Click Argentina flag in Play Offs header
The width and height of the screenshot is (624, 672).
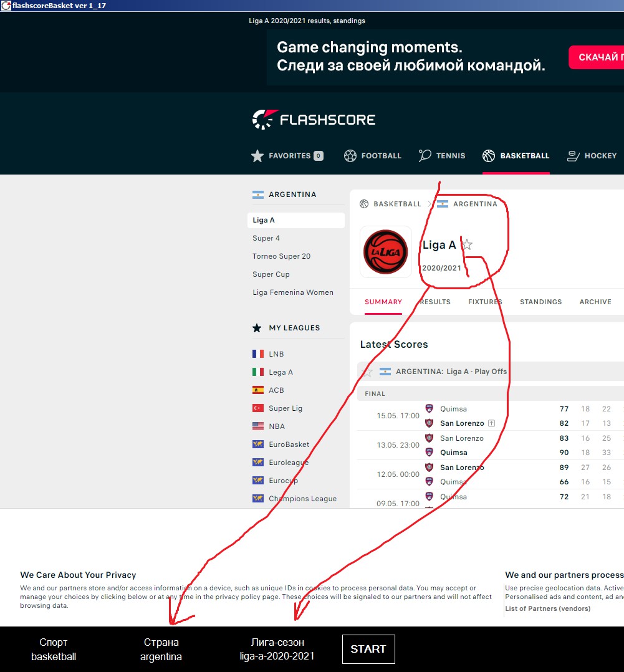click(385, 372)
